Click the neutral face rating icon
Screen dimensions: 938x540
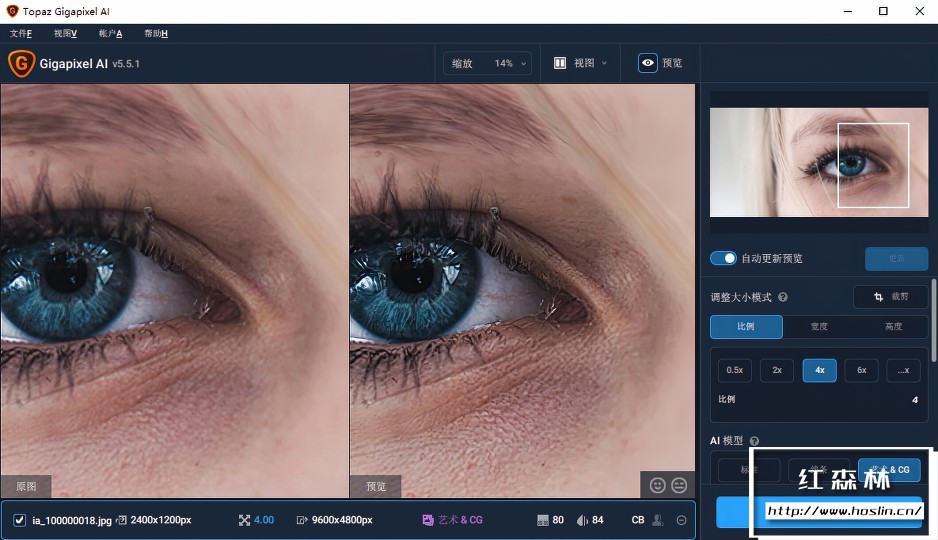[x=679, y=485]
